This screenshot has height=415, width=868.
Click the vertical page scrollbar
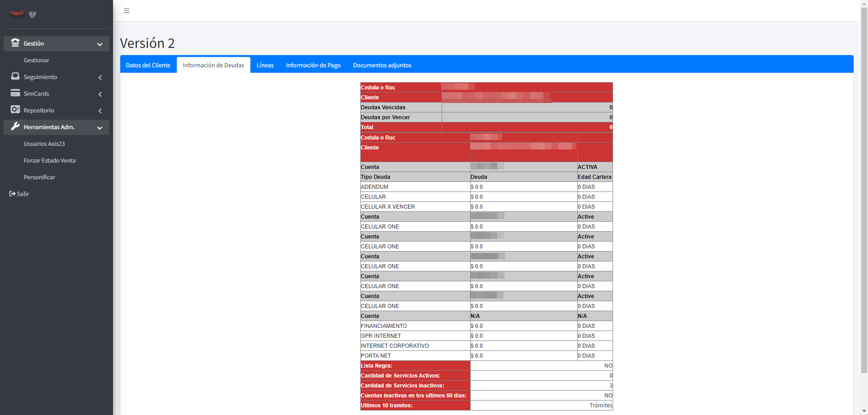[864, 190]
